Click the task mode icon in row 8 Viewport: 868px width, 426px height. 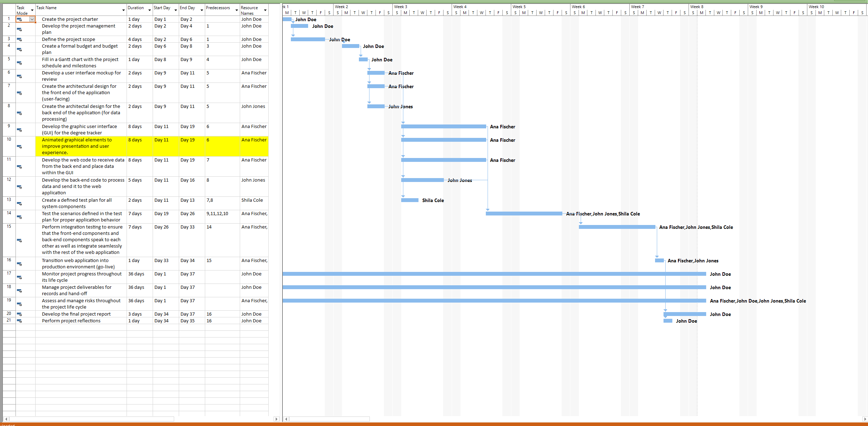coord(19,113)
